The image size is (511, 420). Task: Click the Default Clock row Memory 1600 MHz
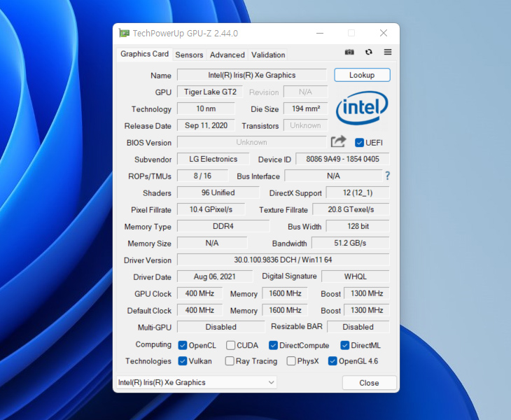pyautogui.click(x=285, y=310)
